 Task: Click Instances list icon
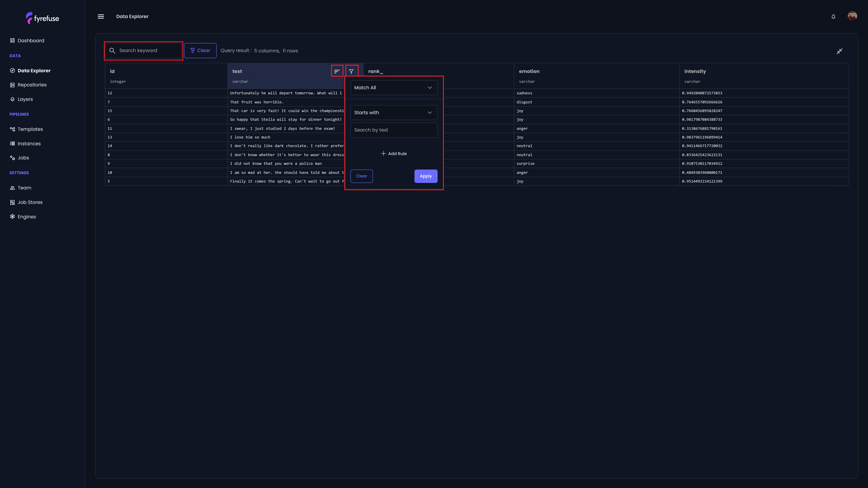pyautogui.click(x=12, y=143)
